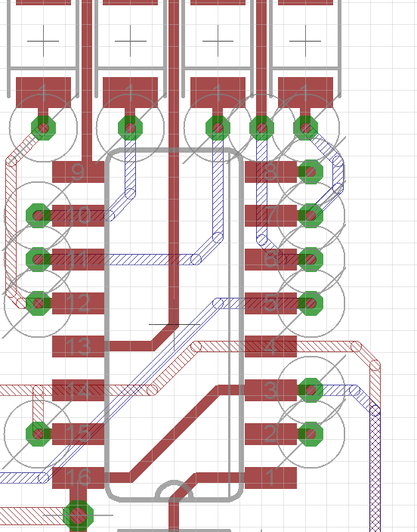The width and height of the screenshot is (417, 532).
Task: Select pad number 1
Action: point(270,478)
